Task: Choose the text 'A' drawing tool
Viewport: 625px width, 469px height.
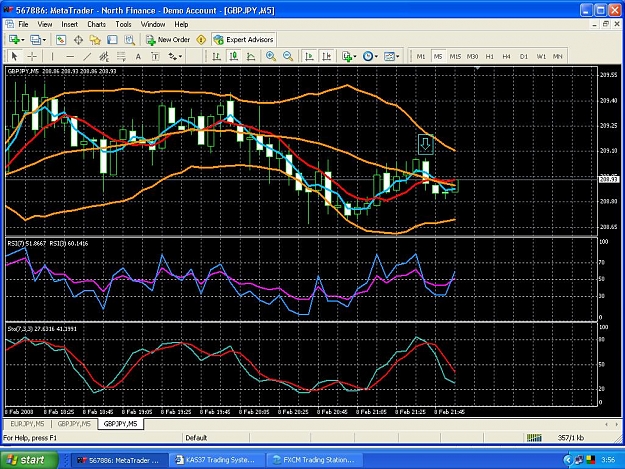Action: 138,56
